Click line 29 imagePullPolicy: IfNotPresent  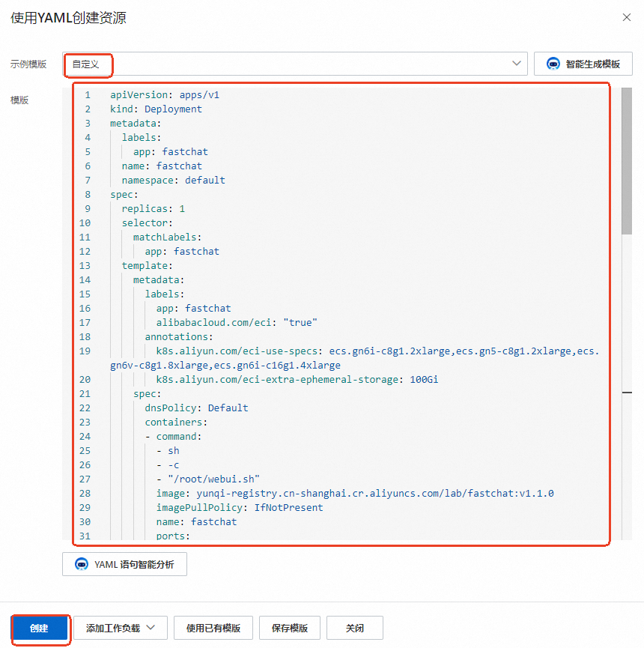[240, 507]
